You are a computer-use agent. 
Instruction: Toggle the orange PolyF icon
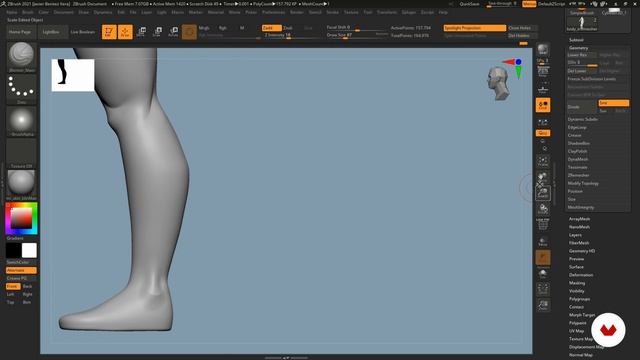[543, 258]
